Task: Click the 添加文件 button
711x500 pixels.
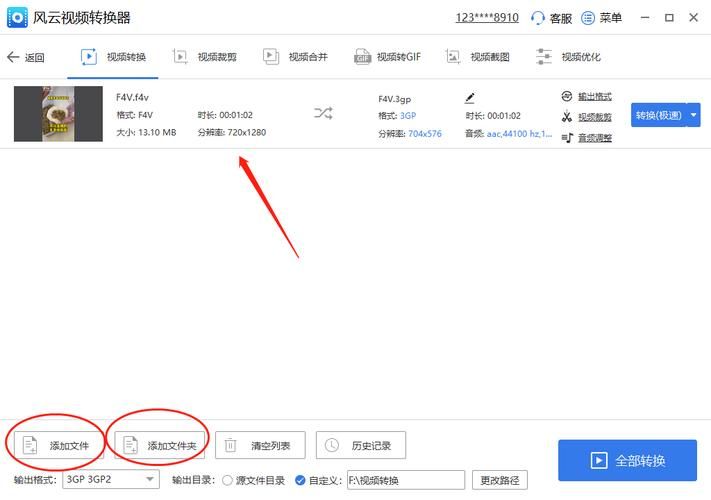Action: [x=59, y=445]
